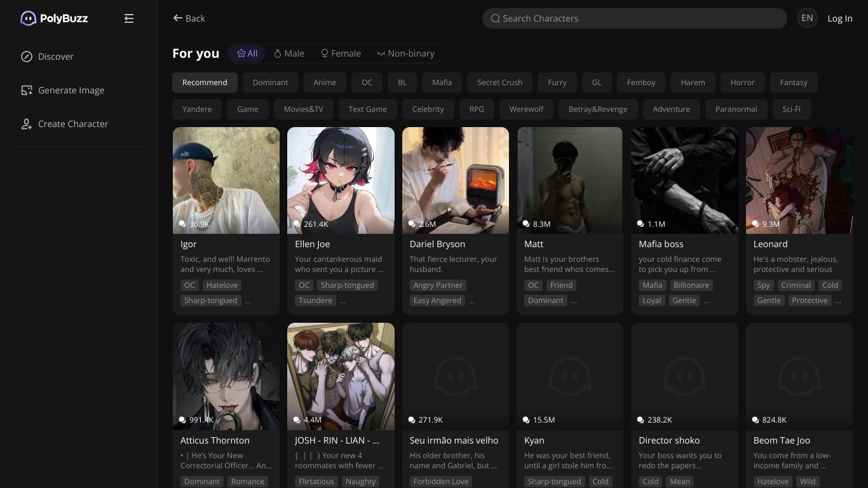The width and height of the screenshot is (868, 488).
Task: Click the Non-binary symbol icon
Action: click(381, 53)
